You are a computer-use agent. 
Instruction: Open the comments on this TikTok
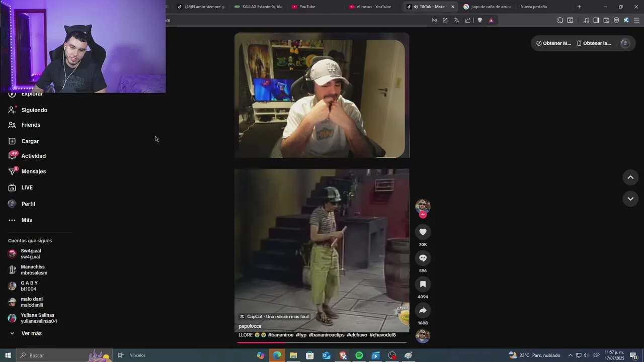pos(423,258)
